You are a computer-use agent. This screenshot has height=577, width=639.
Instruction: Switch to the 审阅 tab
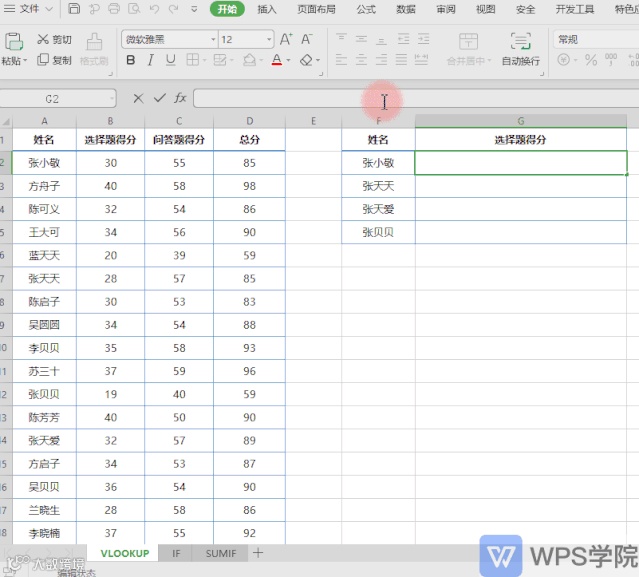pos(445,9)
